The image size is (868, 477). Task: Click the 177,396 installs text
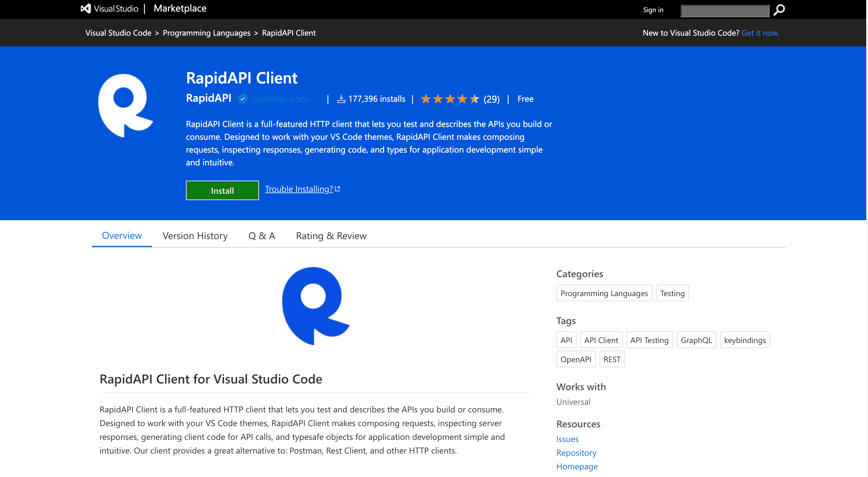point(376,99)
